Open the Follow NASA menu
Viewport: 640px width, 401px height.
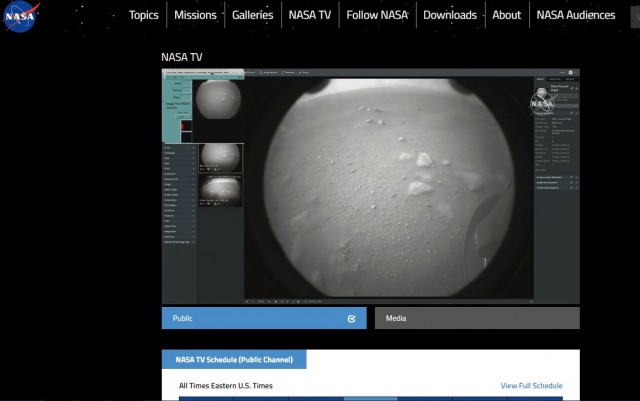pyautogui.click(x=377, y=15)
